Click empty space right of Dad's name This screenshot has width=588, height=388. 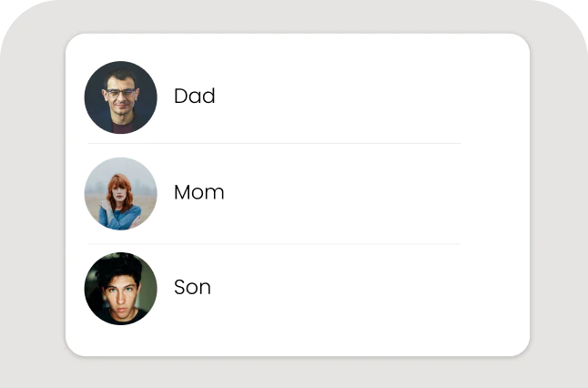[x=364, y=97]
